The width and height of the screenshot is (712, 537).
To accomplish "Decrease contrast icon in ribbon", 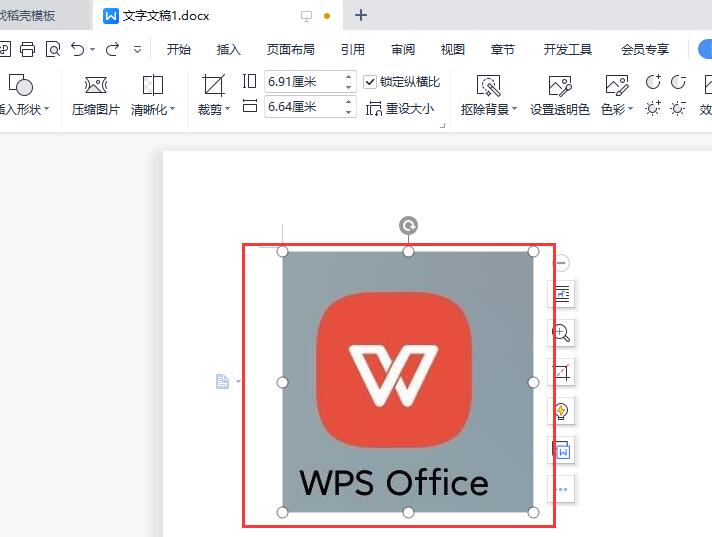I will pos(678,82).
